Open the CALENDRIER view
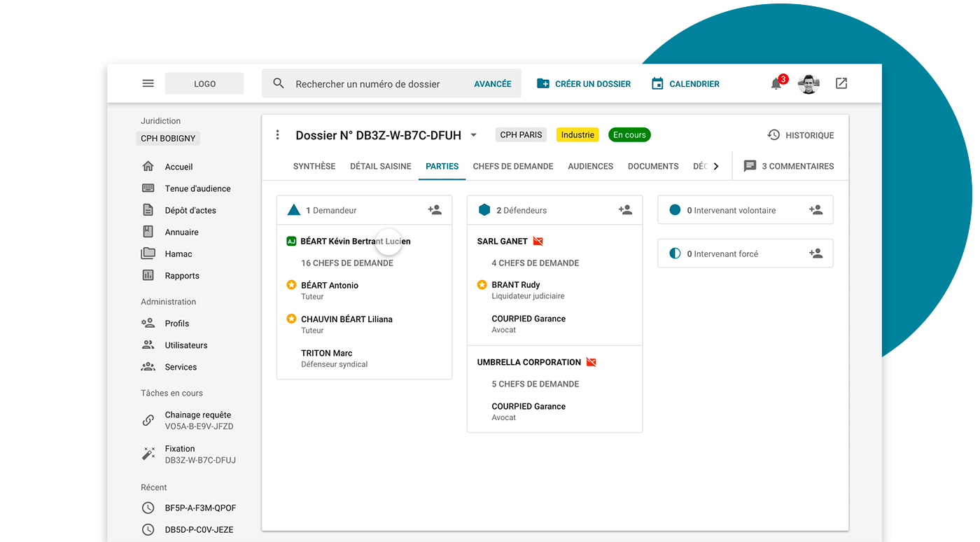Viewport: 980px width, 542px height. pos(685,83)
